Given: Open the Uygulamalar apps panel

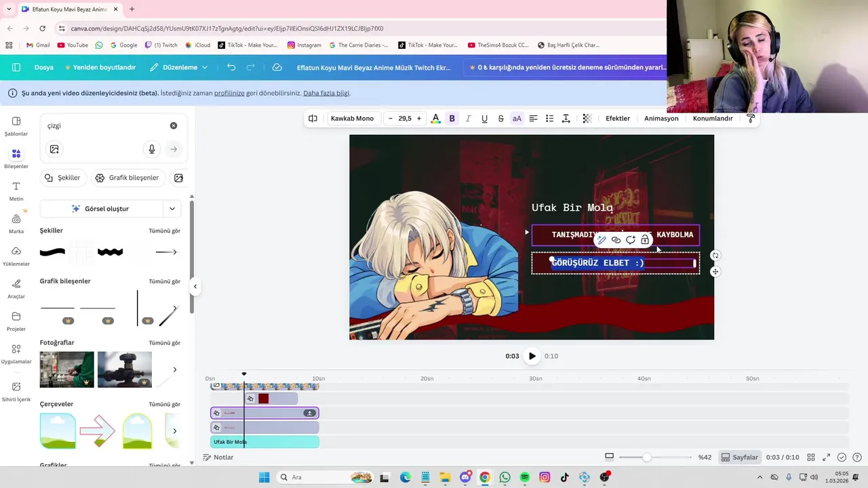Looking at the screenshot, I should 16,354.
